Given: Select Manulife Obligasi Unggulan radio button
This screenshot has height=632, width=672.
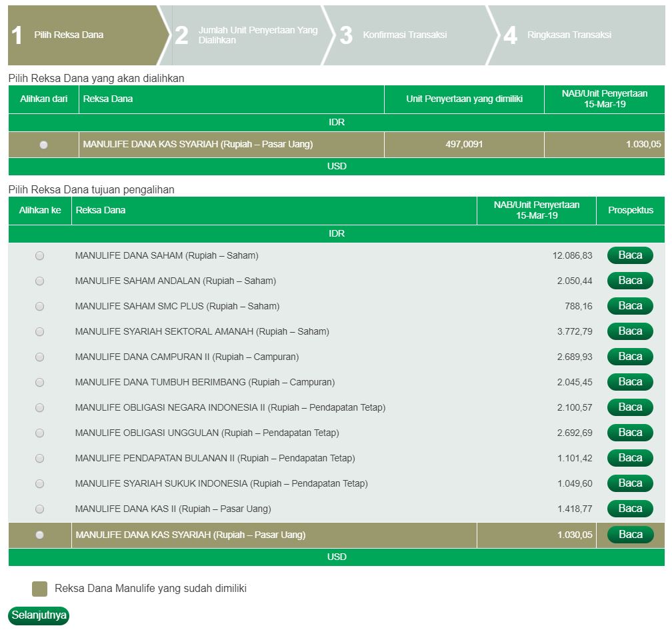Looking at the screenshot, I should click(39, 433).
